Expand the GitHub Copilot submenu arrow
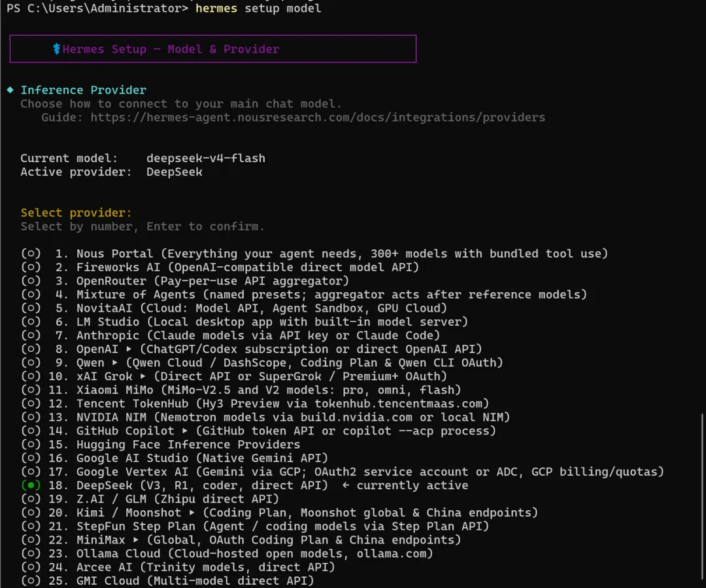 pos(184,431)
